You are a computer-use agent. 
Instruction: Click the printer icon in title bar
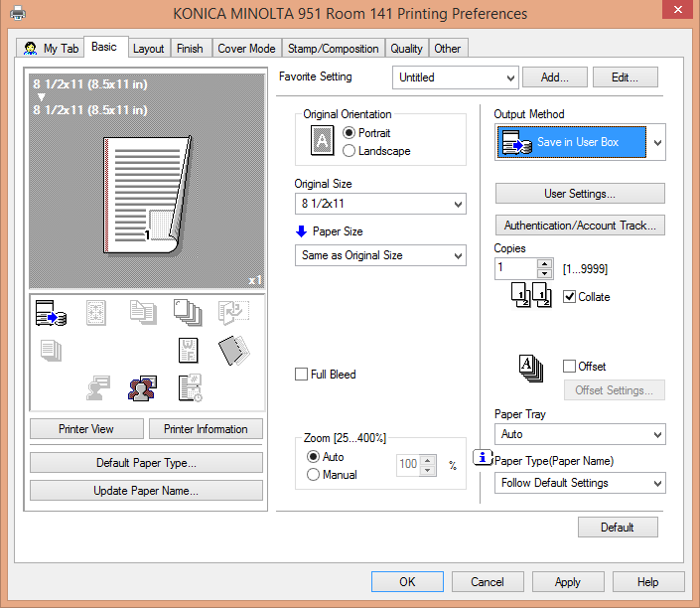[18, 13]
